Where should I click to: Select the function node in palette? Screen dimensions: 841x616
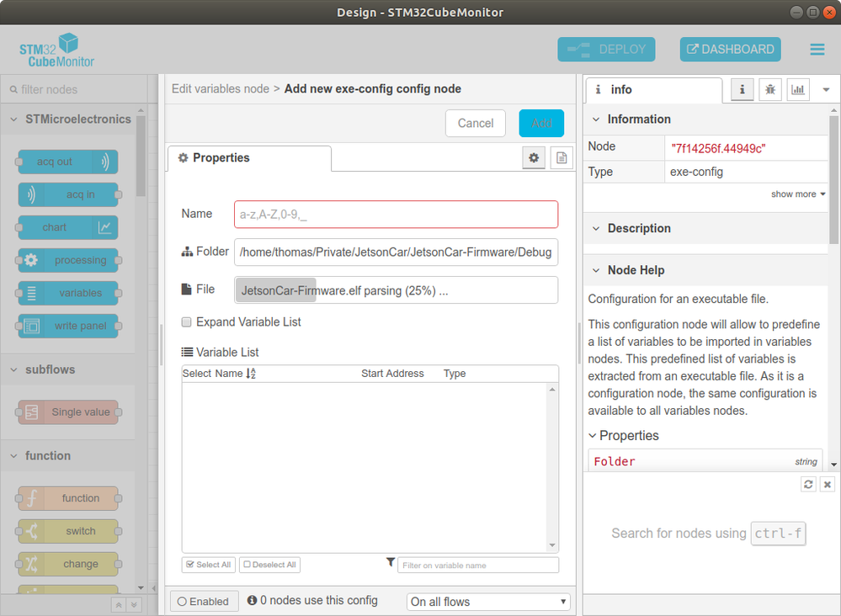(x=68, y=498)
